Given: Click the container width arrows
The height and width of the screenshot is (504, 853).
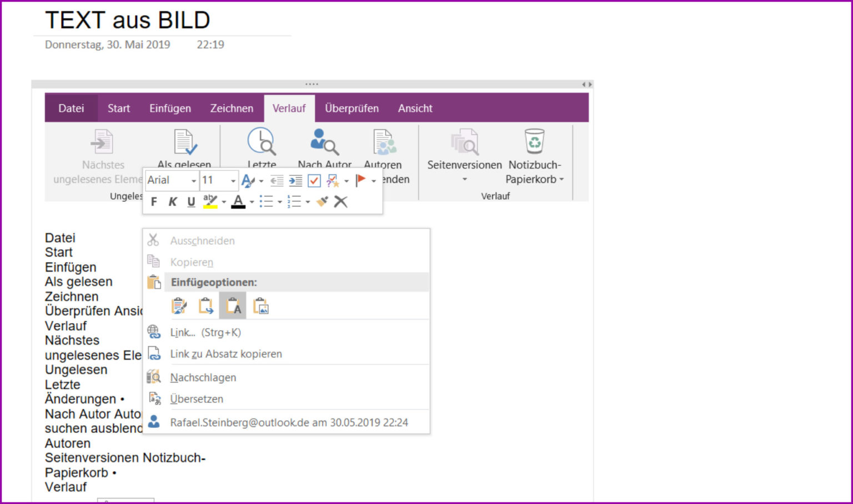Looking at the screenshot, I should [587, 84].
